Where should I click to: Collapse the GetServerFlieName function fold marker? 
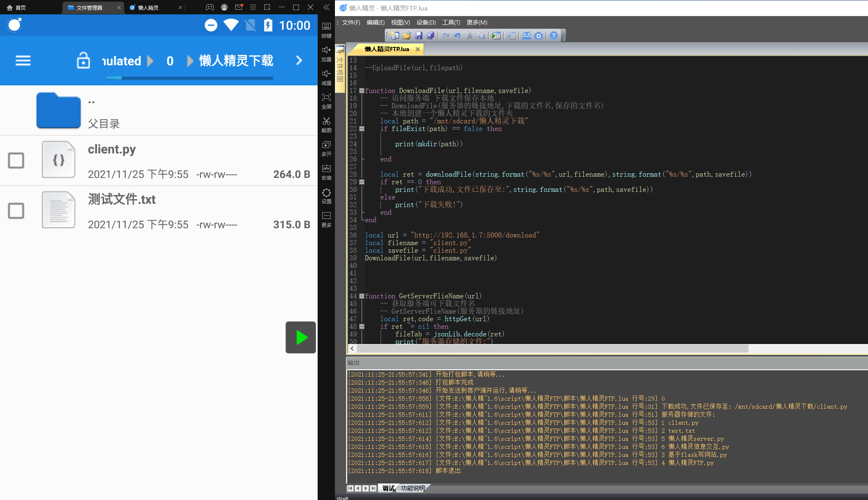click(362, 296)
